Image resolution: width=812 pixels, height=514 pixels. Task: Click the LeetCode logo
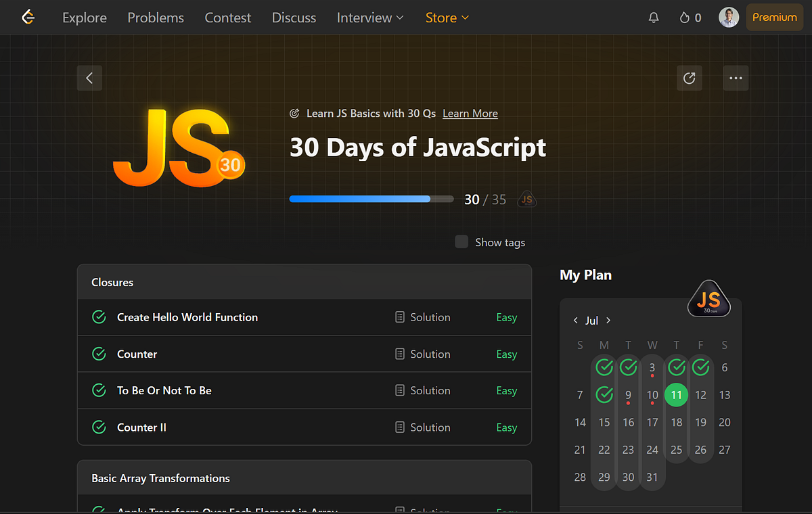(x=28, y=17)
